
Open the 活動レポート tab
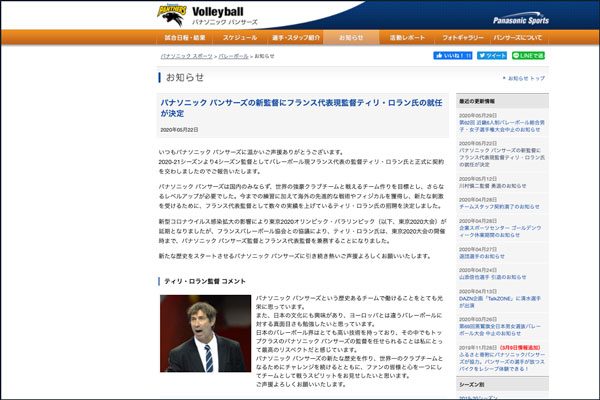point(406,37)
